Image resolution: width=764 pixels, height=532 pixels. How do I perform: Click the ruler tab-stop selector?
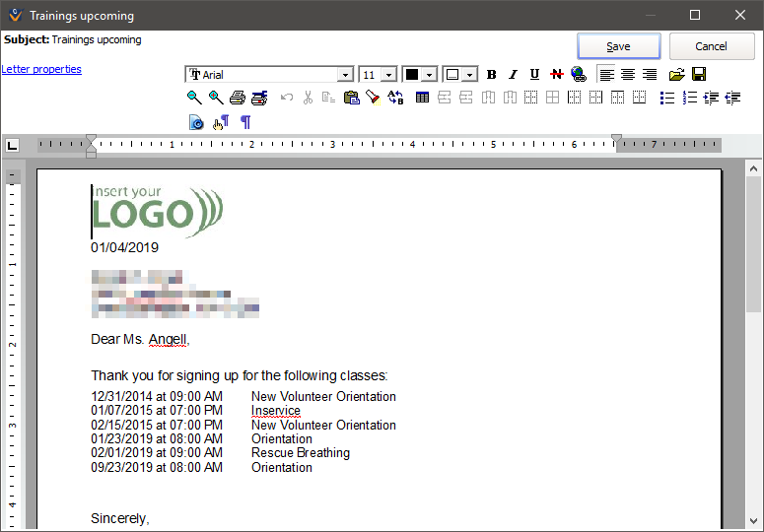point(12,145)
